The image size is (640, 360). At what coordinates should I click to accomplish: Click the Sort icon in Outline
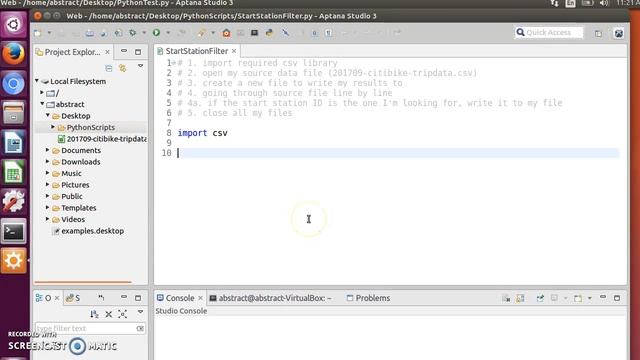(x=94, y=314)
